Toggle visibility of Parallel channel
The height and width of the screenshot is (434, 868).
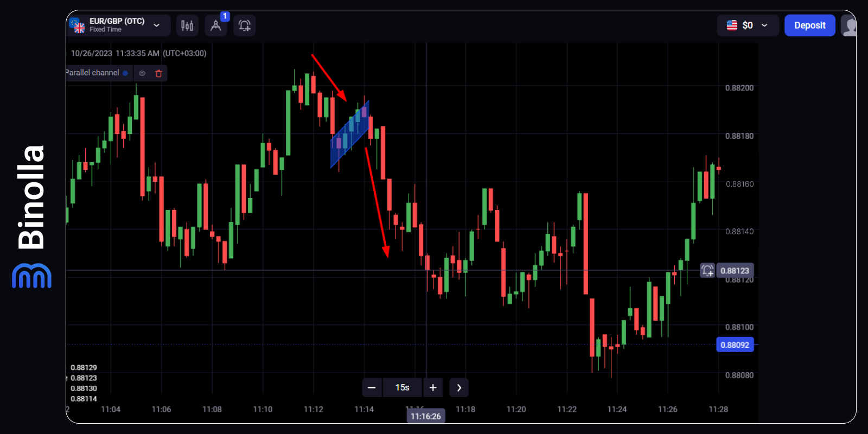(x=142, y=73)
